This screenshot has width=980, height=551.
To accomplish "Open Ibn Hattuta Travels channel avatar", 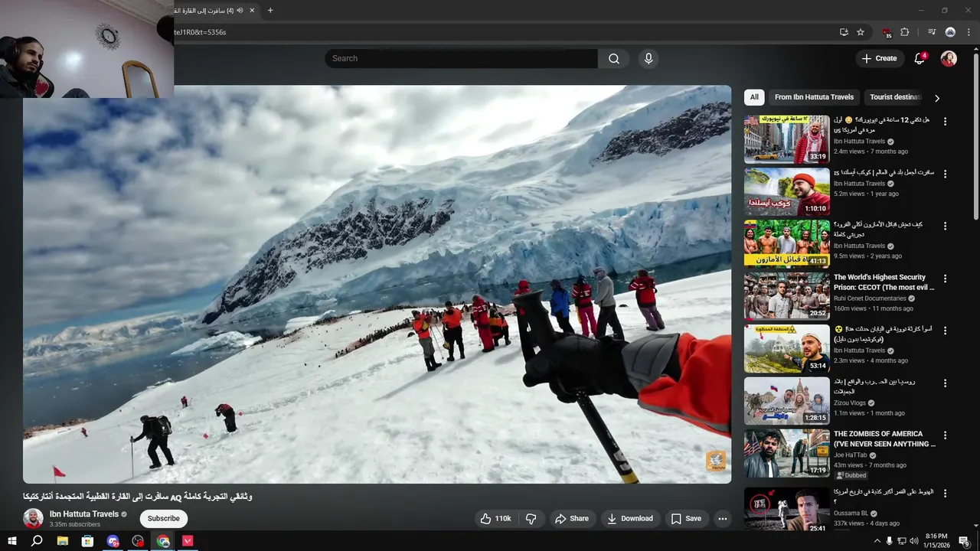I will [33, 519].
